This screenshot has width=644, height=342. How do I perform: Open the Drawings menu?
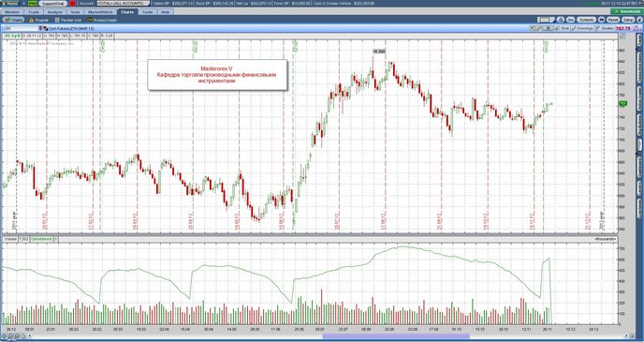[583, 28]
